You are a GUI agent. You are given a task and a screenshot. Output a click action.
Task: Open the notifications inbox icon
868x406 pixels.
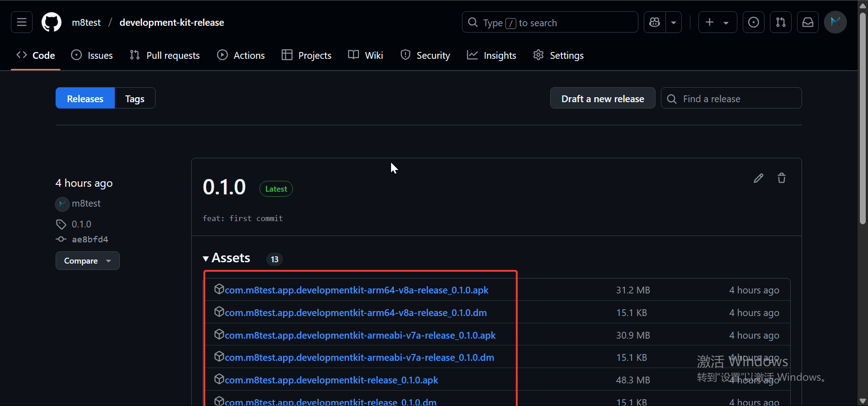(x=808, y=22)
